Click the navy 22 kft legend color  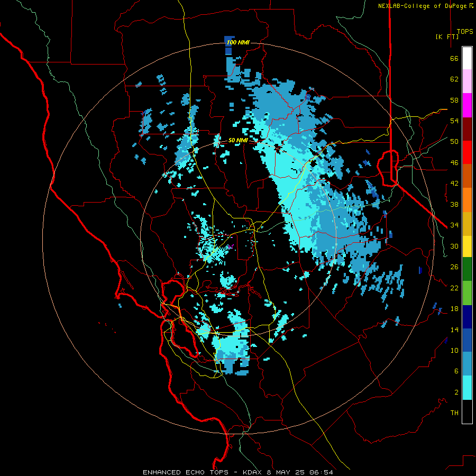coord(467,317)
